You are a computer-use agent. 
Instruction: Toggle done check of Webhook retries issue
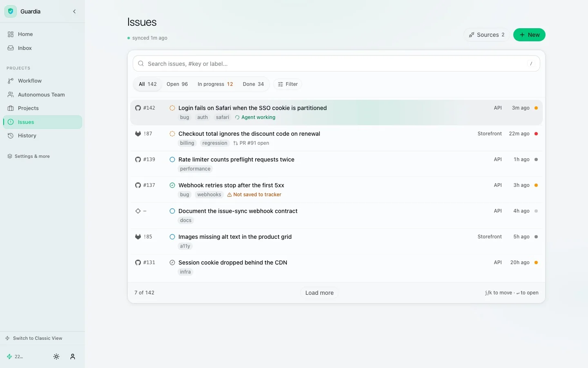click(172, 185)
